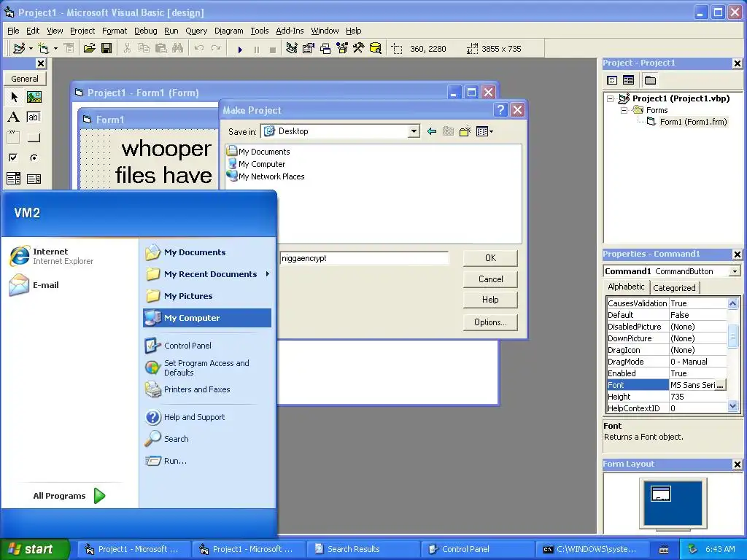Open the Properties Window toolbar icon
This screenshot has height=560, width=747.
tap(309, 49)
